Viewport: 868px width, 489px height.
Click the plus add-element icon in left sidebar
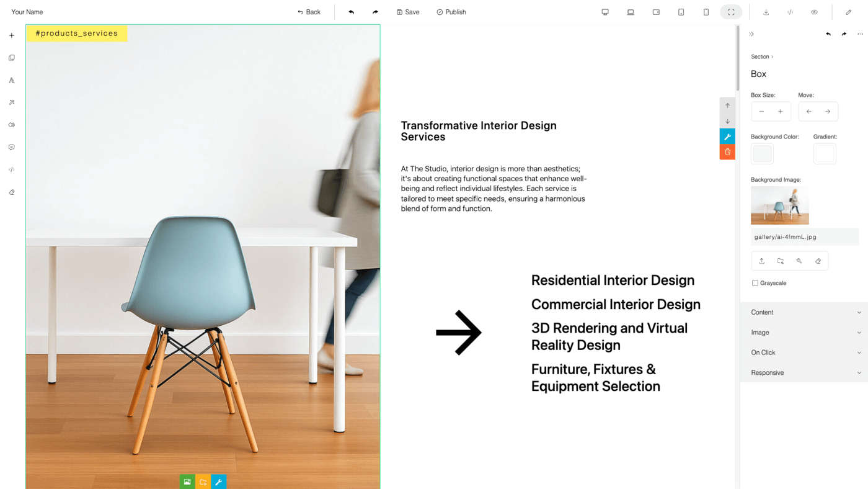(x=12, y=35)
